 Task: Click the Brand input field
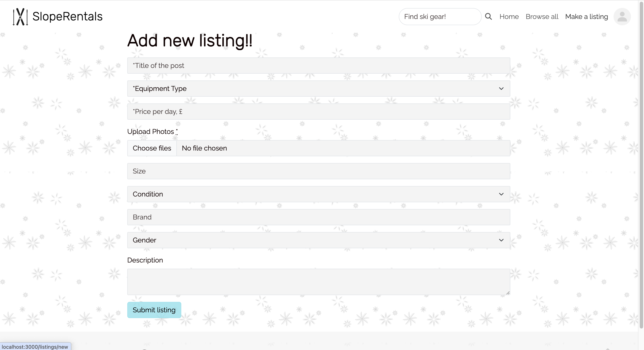coord(318,217)
